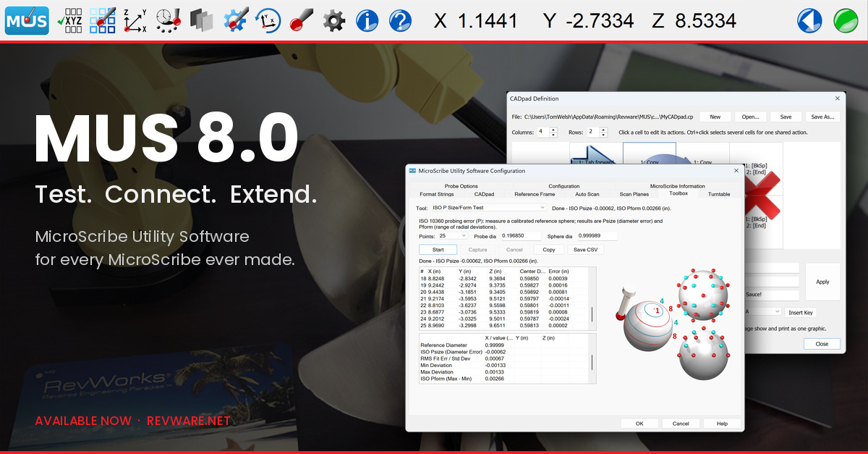Click the ISO Pform (Max - Min) row
The image size is (868, 454).
tap(504, 379)
